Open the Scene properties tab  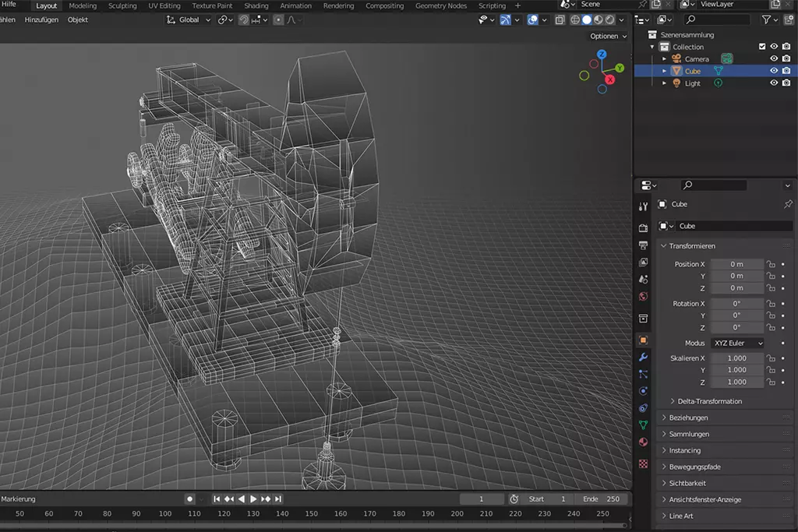(x=643, y=279)
